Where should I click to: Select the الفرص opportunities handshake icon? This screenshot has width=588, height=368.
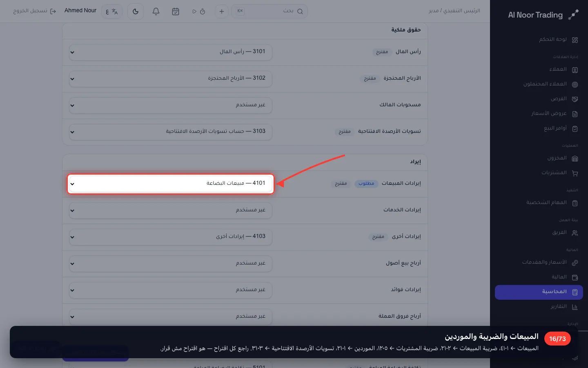click(x=575, y=99)
